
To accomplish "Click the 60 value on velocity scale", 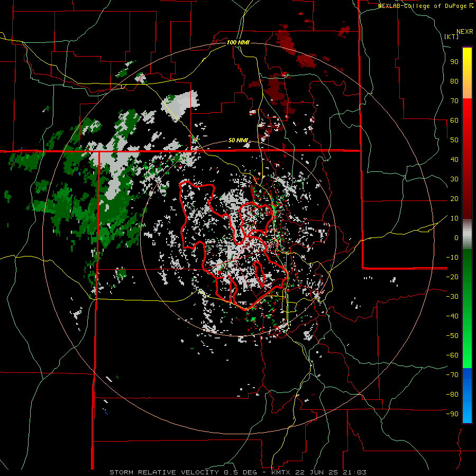I will tap(454, 121).
